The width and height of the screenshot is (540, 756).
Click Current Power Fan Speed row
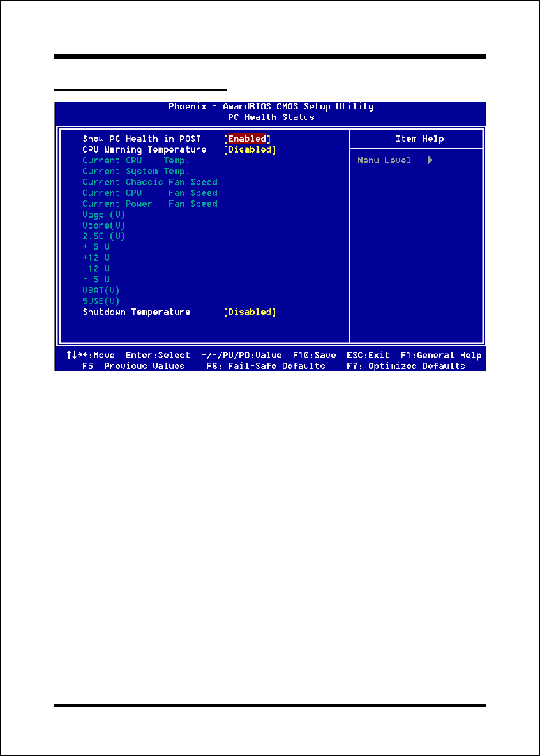point(150,204)
